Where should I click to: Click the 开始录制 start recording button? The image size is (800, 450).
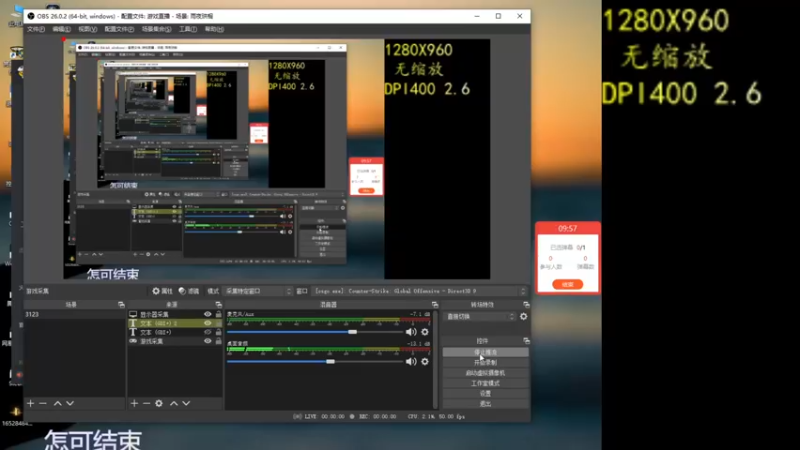485,362
